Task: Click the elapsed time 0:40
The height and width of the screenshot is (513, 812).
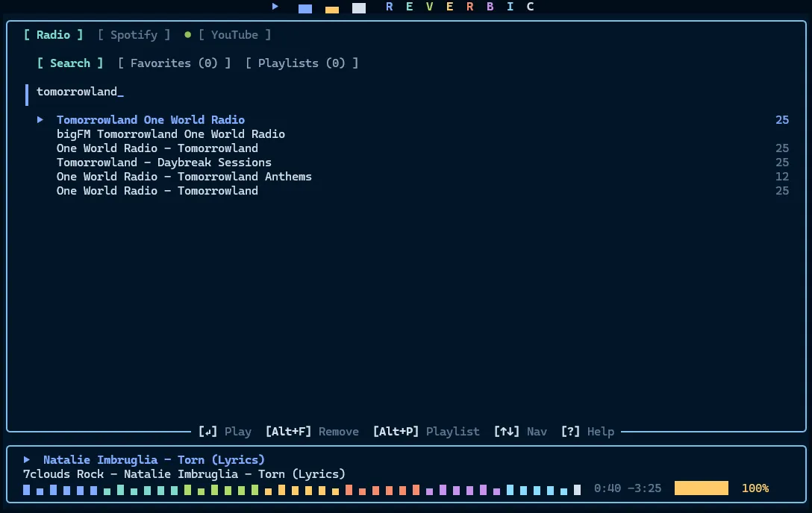Action: tap(608, 488)
